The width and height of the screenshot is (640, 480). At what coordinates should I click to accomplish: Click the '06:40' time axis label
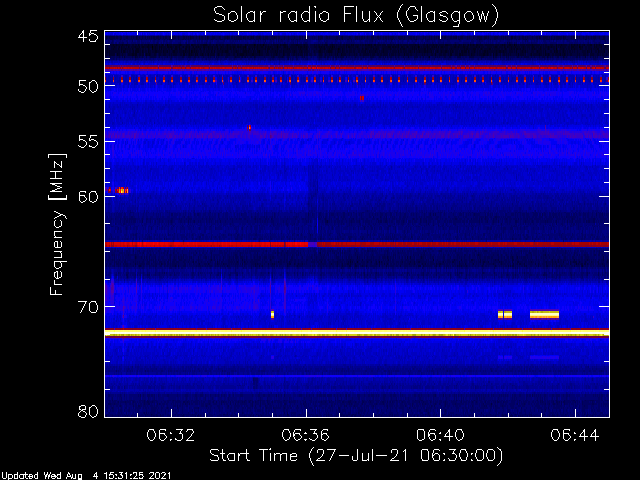(x=440, y=435)
